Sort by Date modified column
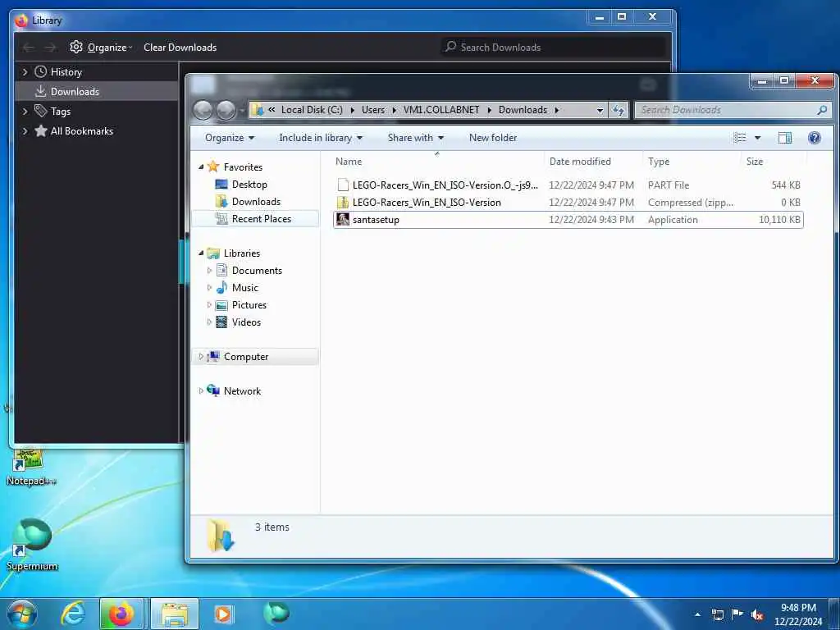840x630 pixels. click(x=580, y=162)
